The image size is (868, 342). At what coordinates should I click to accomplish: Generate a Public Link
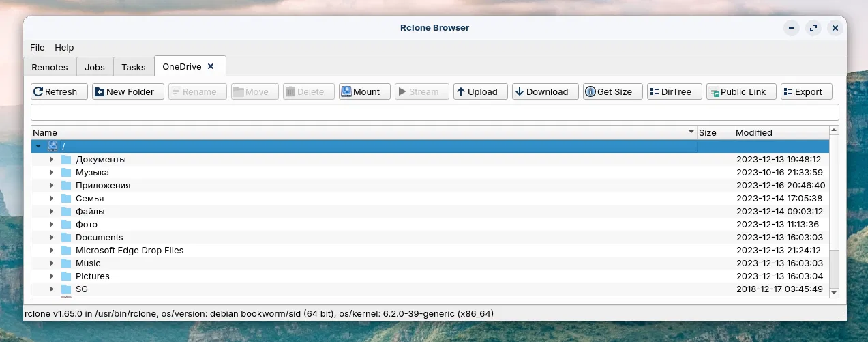click(741, 91)
